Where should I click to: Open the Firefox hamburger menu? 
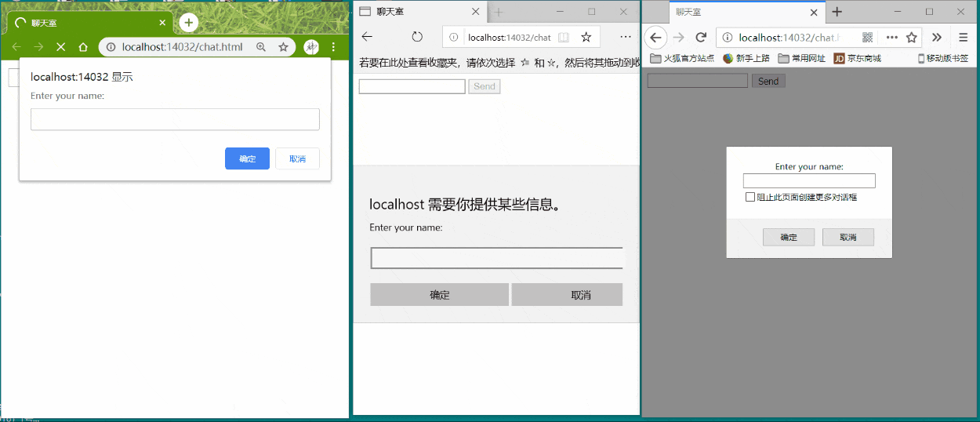[x=963, y=37]
